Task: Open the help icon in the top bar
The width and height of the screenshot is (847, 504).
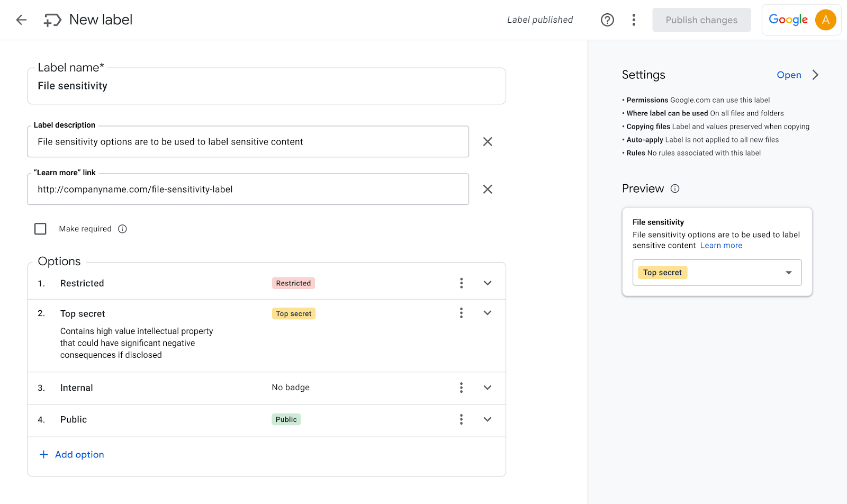Action: click(x=607, y=20)
